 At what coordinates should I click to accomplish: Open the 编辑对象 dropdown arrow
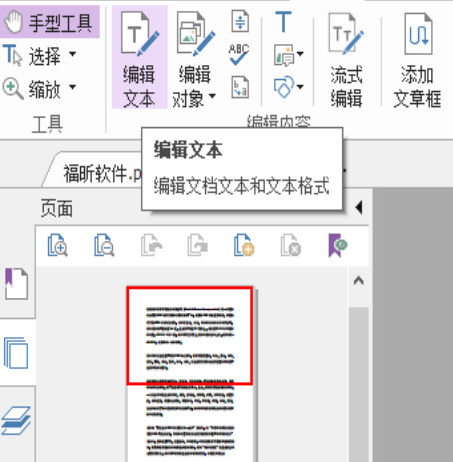point(212,96)
